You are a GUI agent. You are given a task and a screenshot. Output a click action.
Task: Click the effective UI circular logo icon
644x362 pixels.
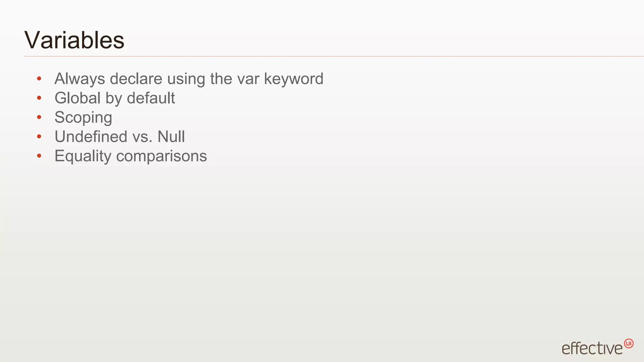coord(629,343)
